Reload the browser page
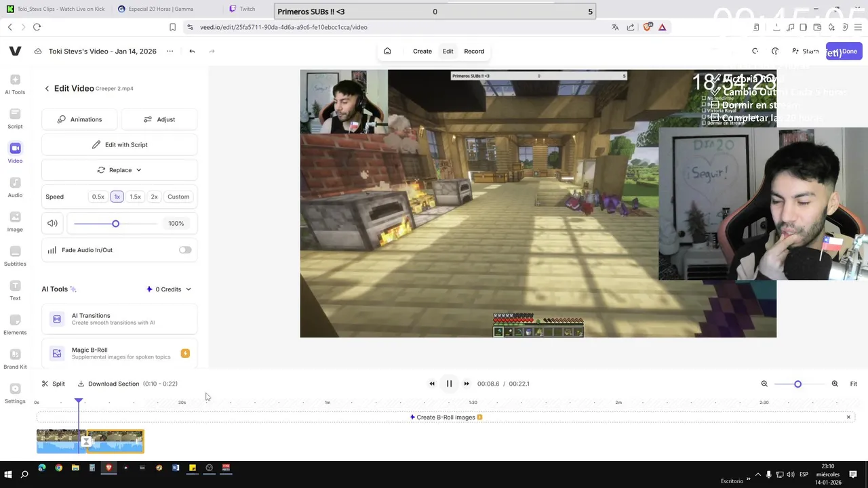The width and height of the screenshot is (868, 488). (37, 27)
